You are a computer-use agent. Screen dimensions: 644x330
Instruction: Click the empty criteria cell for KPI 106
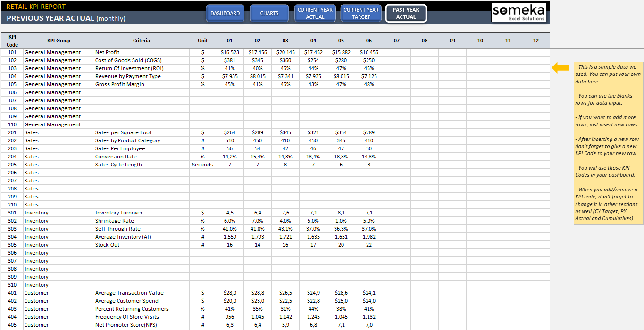pos(142,92)
